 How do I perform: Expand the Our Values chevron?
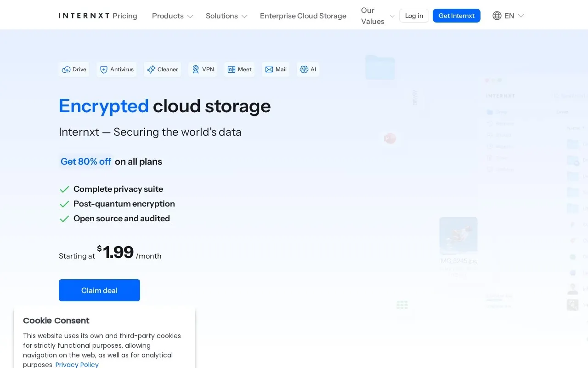[x=392, y=16]
